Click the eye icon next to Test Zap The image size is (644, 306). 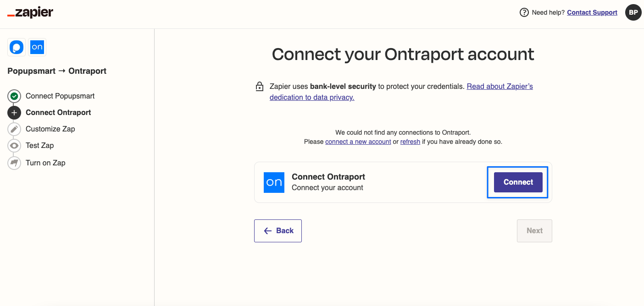point(14,145)
